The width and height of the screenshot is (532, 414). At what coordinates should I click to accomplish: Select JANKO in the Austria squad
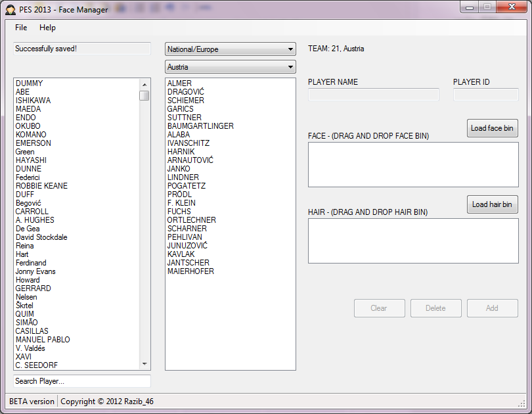[x=231, y=169]
